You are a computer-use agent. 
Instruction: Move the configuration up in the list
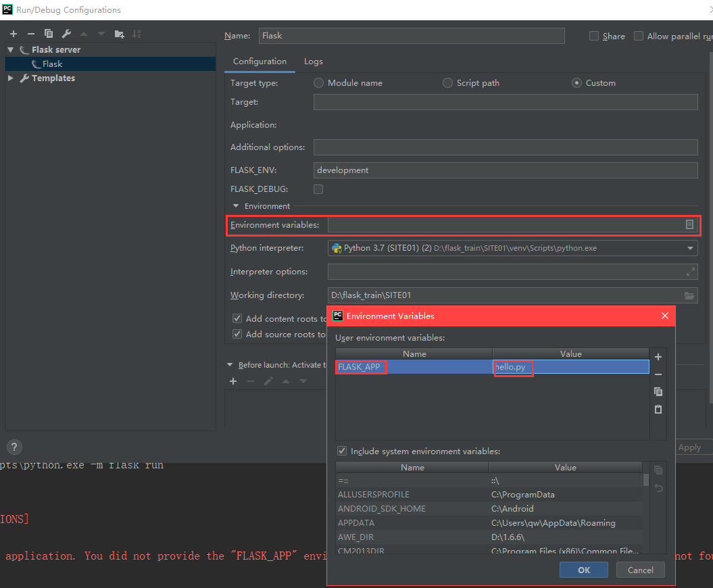tap(84, 34)
